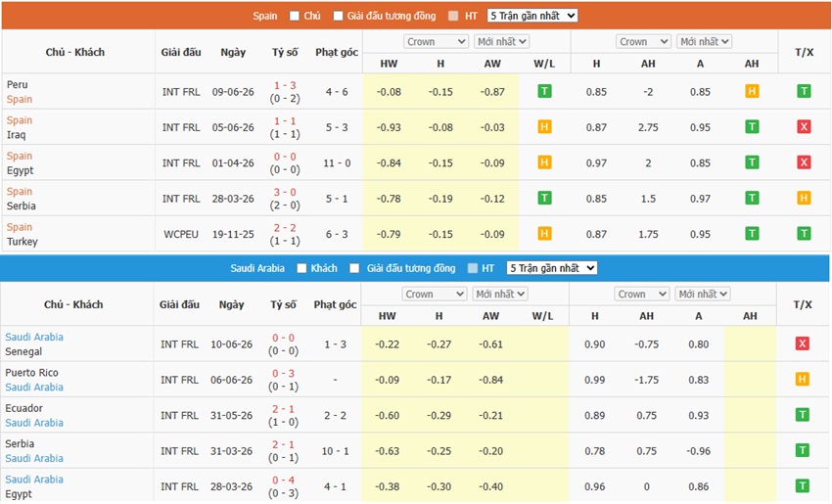Open Saudi Arabia's Mới nhất dropdown above W/L
The width and height of the screenshot is (832, 504).
pyautogui.click(x=500, y=294)
